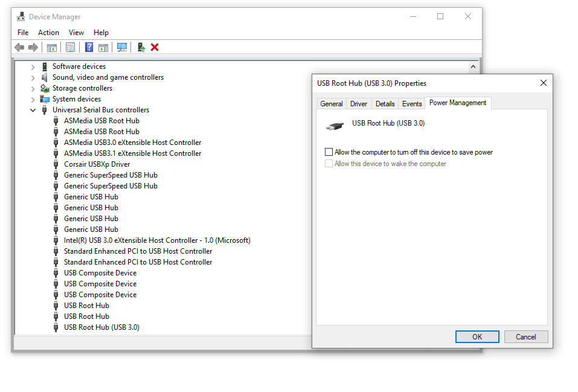Enable 'Allow the computer to turn off this device'
This screenshot has width=578, height=392.
click(x=329, y=152)
